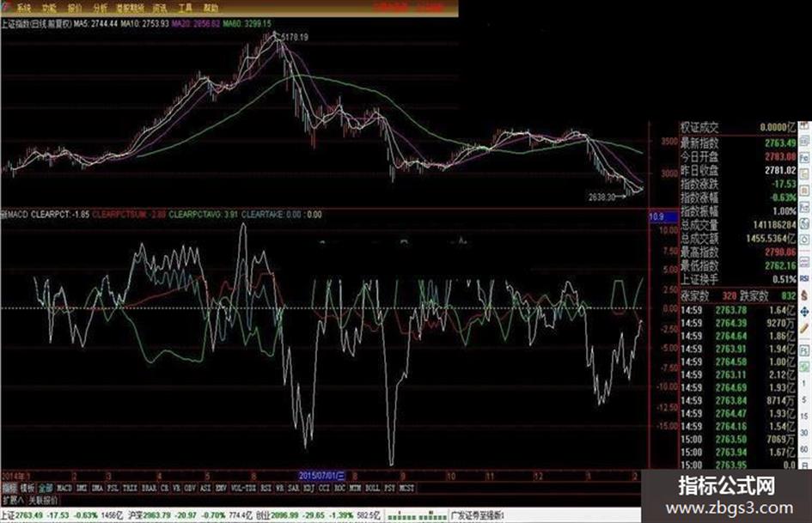Select the DMI indicator tab
Screen dimensions: 812x523
click(82, 488)
